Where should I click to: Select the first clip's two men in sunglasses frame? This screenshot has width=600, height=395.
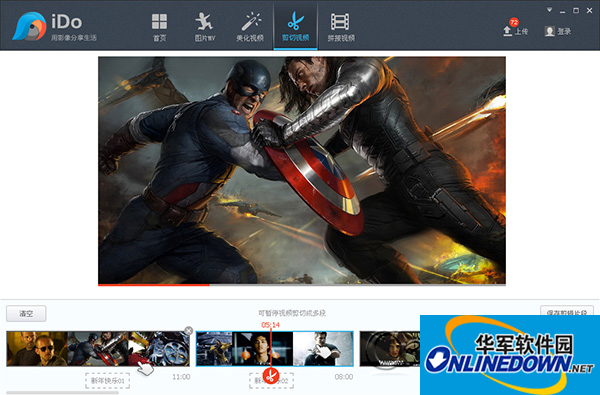coord(37,349)
